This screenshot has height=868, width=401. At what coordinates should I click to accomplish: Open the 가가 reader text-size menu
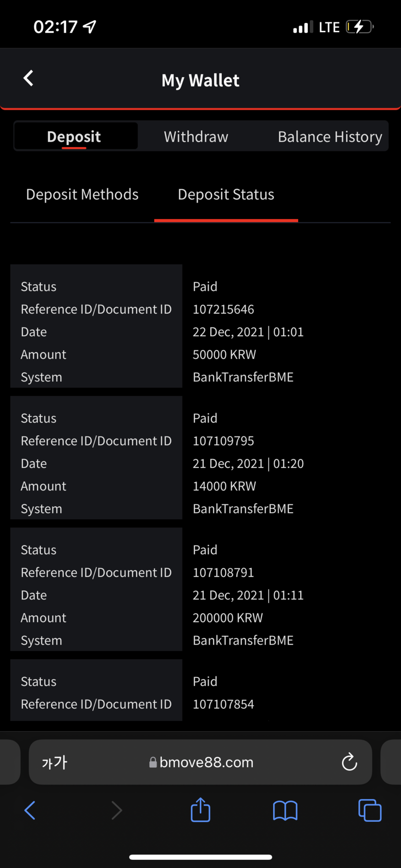(x=54, y=762)
